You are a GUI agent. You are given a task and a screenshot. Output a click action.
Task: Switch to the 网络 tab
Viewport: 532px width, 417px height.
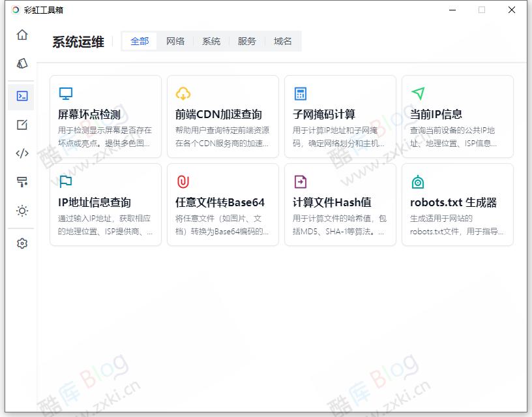[x=176, y=40]
